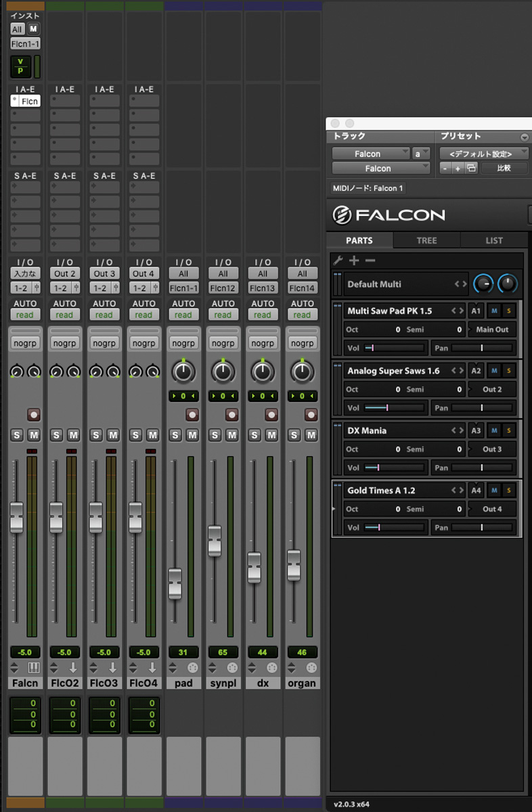Click the organ track pan knob

[302, 371]
